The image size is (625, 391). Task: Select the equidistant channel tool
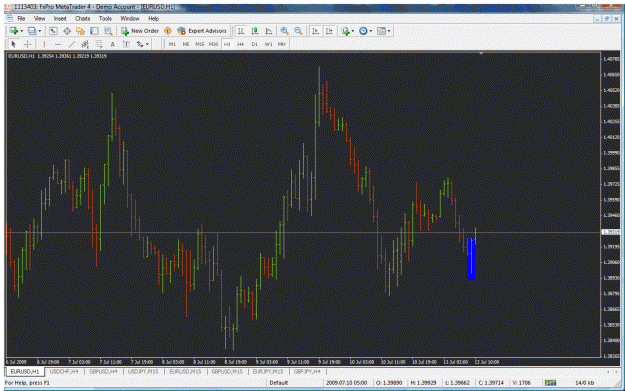tap(85, 44)
